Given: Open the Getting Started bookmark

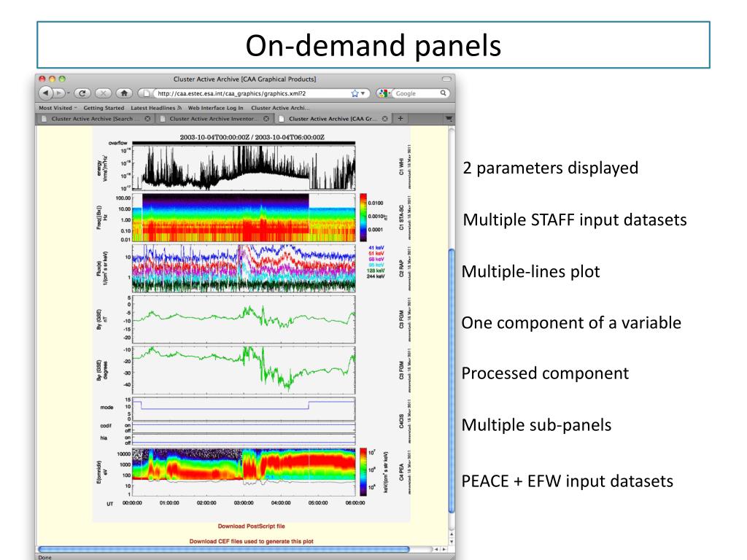Looking at the screenshot, I should pyautogui.click(x=104, y=108).
